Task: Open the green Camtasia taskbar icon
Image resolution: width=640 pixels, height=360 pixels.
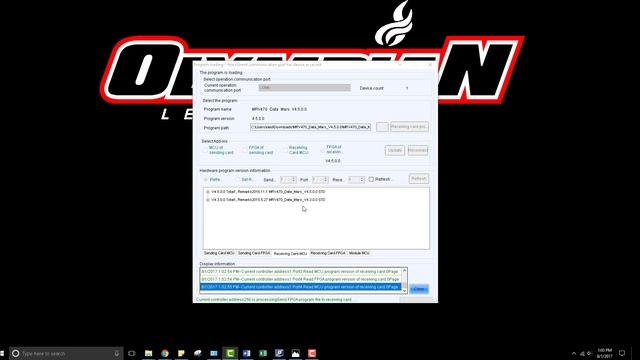Action: point(230,353)
